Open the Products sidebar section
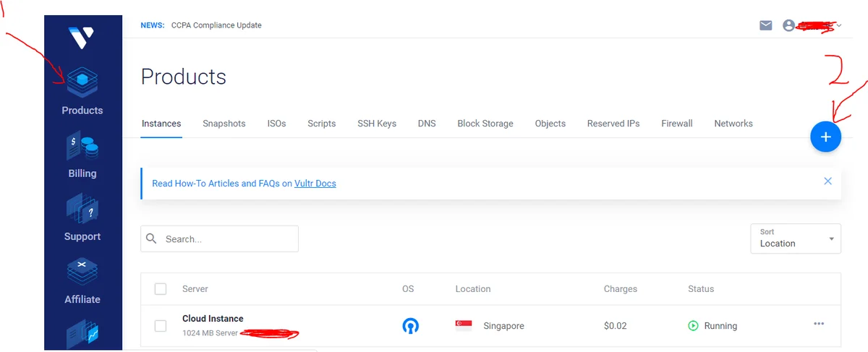868x352 pixels. (82, 92)
